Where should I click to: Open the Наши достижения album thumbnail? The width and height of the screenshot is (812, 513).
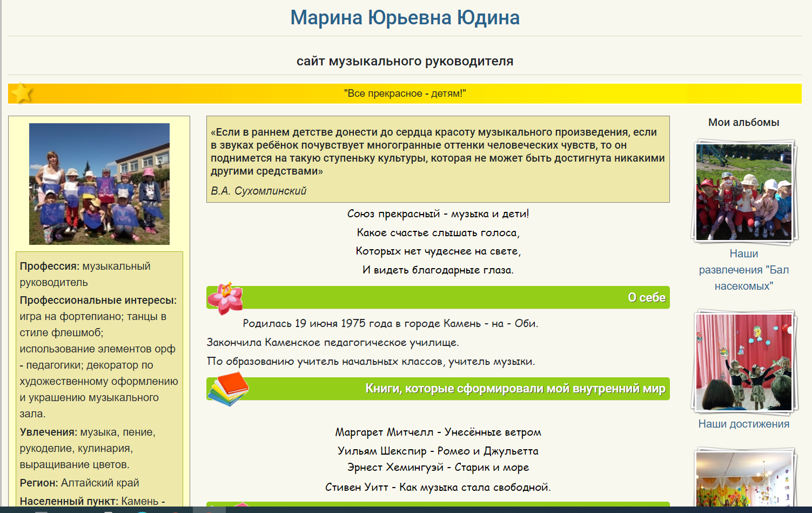pos(744,362)
